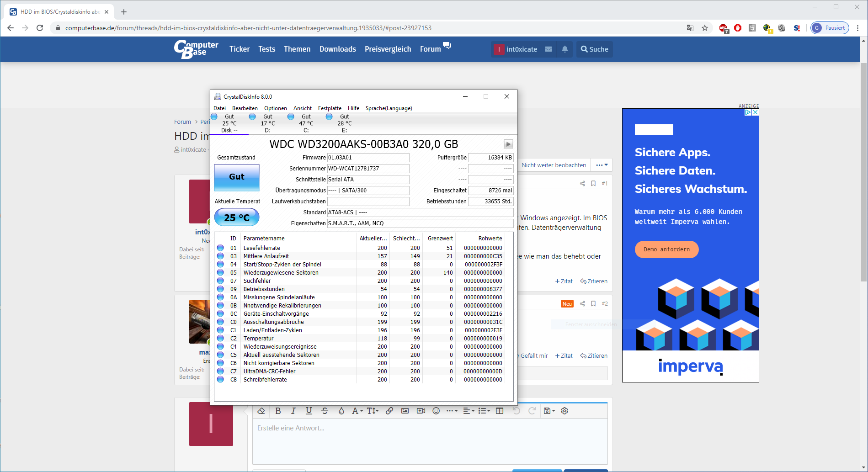Click the Suche search button

click(x=595, y=49)
